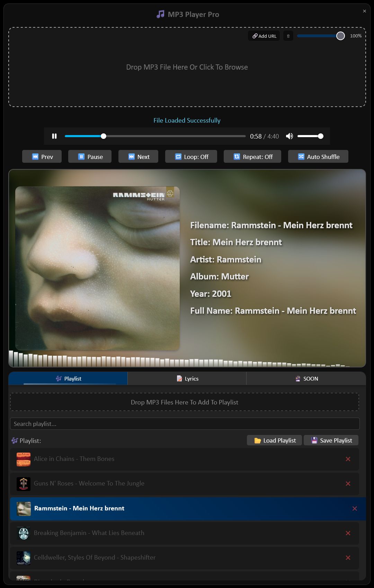Click the MP3 Player Pro music note icon

160,14
